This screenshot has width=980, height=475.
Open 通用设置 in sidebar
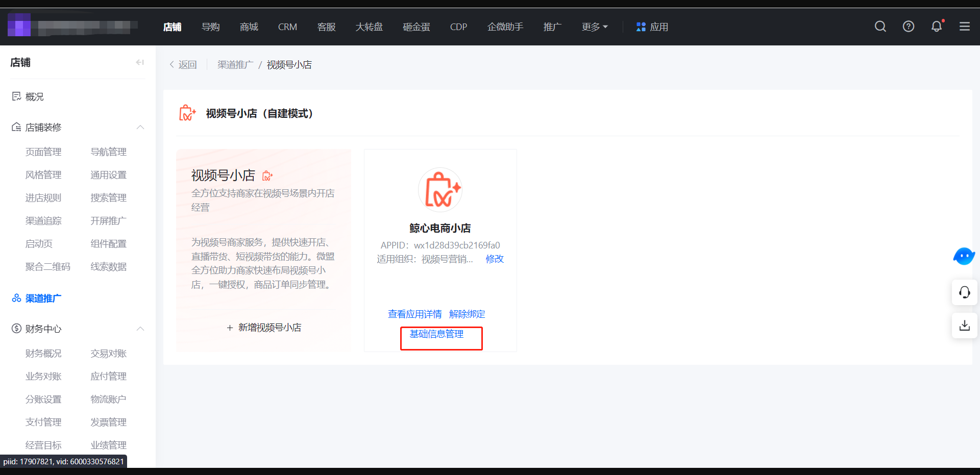(109, 174)
